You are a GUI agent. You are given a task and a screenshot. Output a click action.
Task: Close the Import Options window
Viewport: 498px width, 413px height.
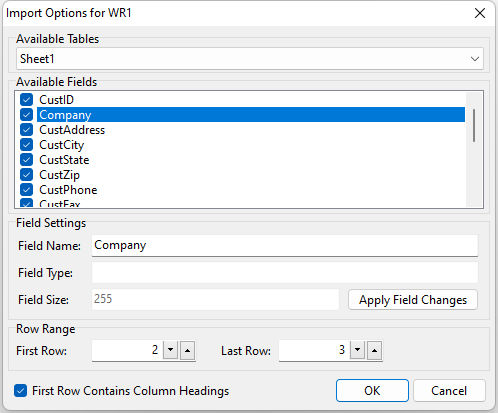coord(480,13)
